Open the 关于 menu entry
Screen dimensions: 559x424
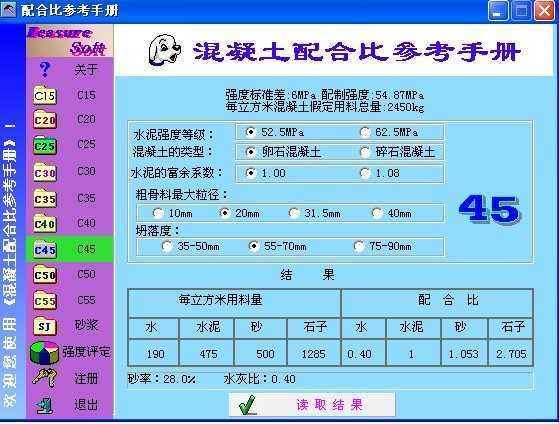point(86,70)
